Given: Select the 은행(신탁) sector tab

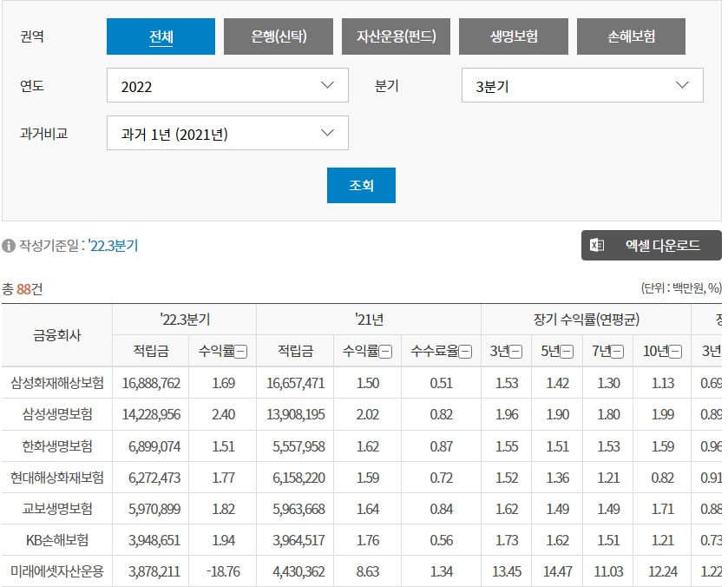Looking at the screenshot, I should coord(279,36).
